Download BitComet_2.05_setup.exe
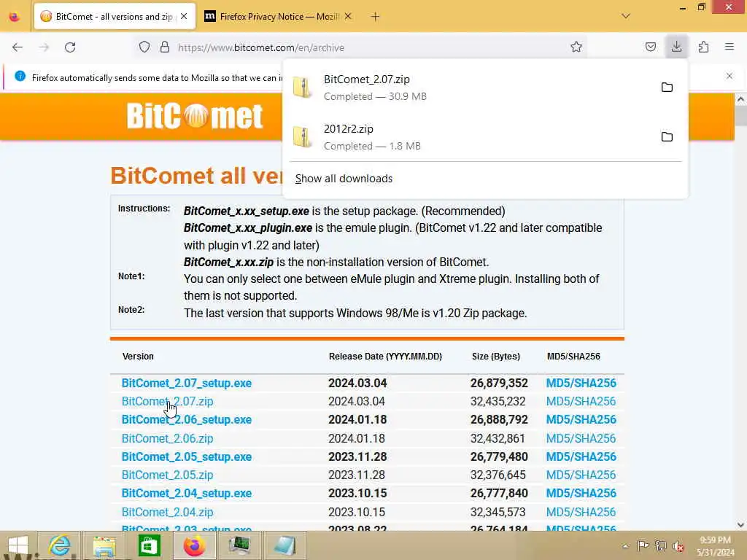This screenshot has width=747, height=560. [x=186, y=456]
